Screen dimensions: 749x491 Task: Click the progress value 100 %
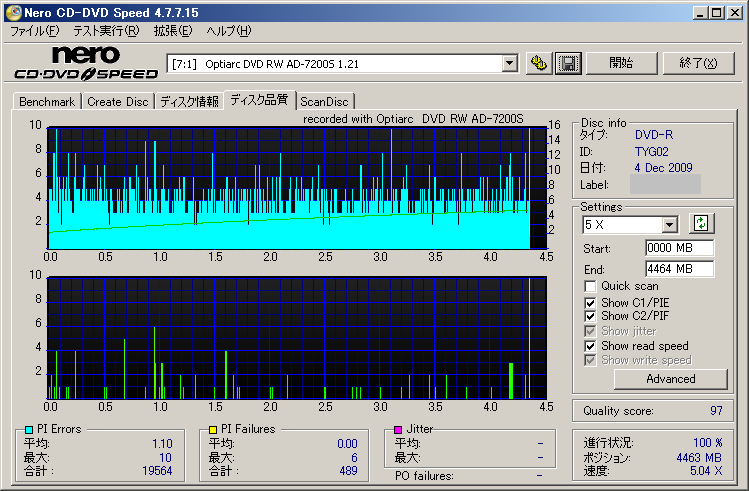(x=708, y=443)
